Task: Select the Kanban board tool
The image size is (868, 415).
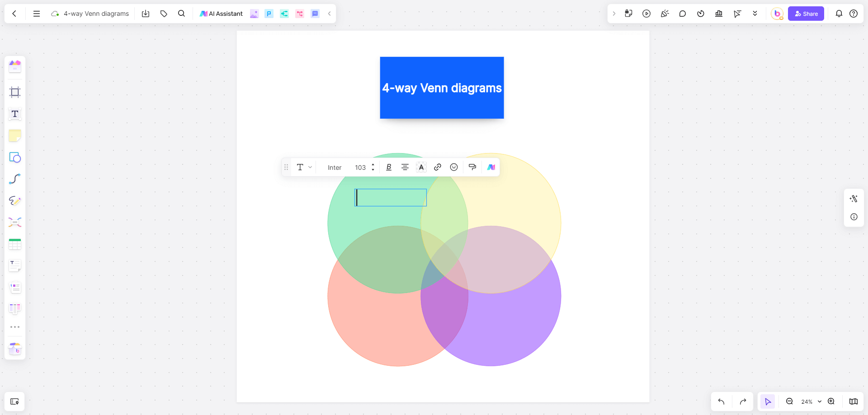Action: (15, 309)
